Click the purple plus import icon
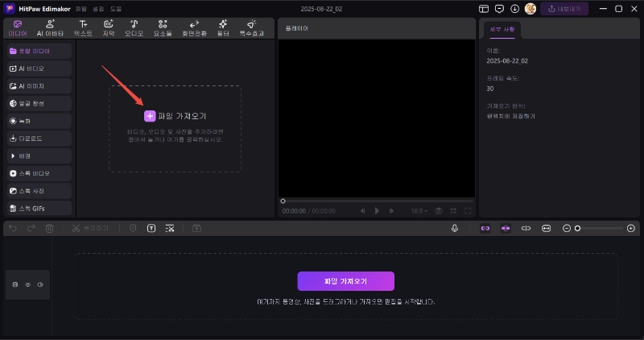The image size is (644, 340). [150, 116]
